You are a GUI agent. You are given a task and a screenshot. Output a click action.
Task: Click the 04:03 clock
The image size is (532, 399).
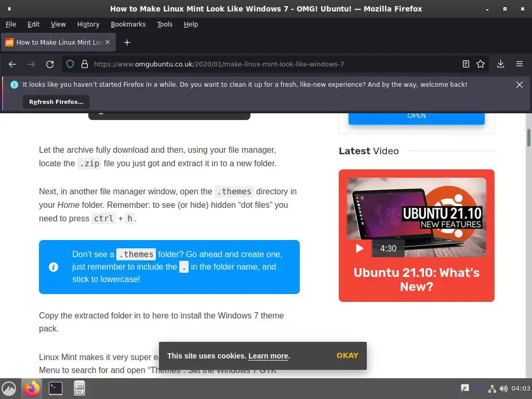[521, 389]
